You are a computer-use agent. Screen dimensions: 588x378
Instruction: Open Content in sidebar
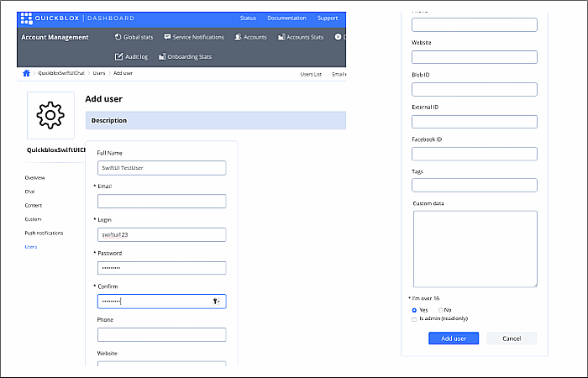(34, 206)
